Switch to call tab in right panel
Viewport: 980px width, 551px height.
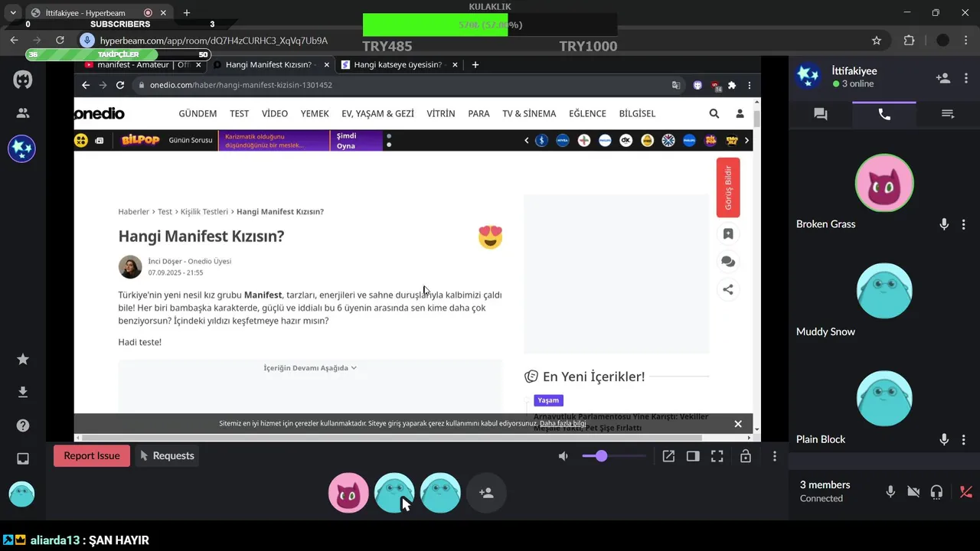coord(884,114)
